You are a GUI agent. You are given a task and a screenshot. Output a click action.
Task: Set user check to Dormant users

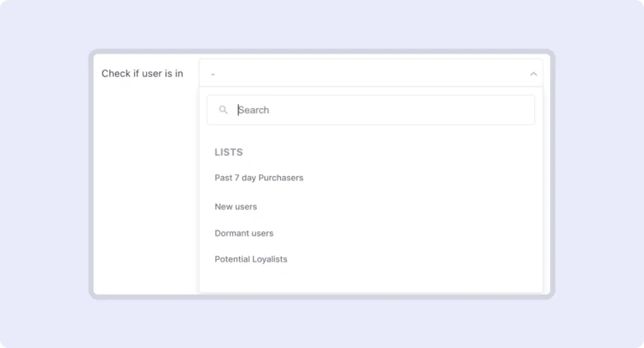(244, 233)
